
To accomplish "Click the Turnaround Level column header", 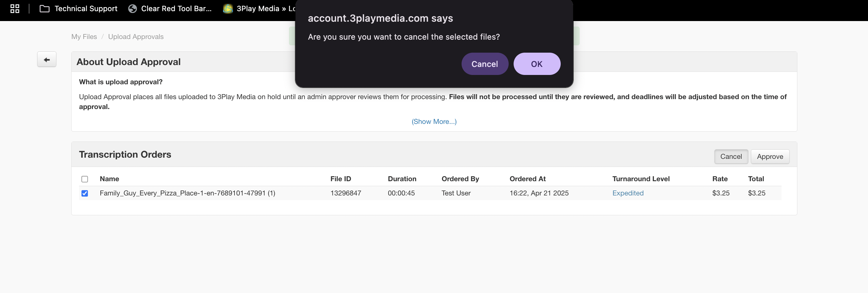I will click(x=641, y=179).
